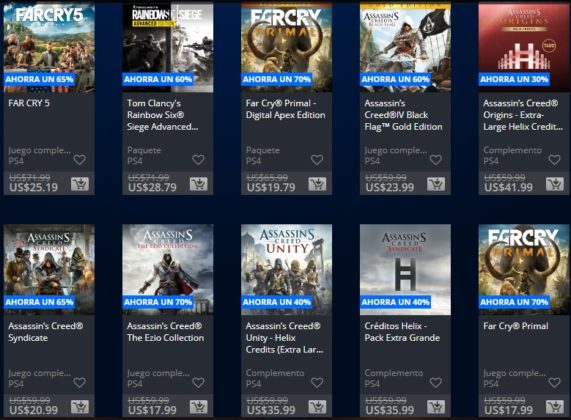Image resolution: width=571 pixels, height=420 pixels.
Task: Add US$17.99 Far Cry Primal to cart
Action: pos(555,407)
